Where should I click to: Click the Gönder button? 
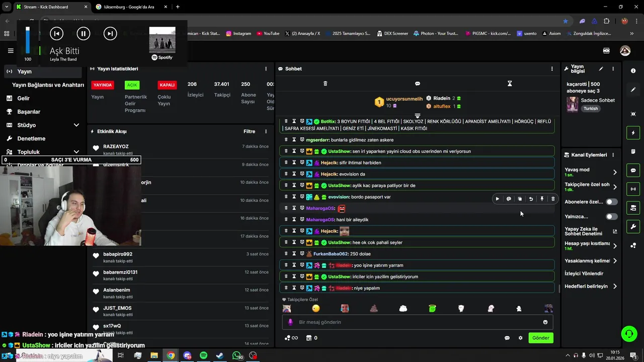(x=541, y=338)
